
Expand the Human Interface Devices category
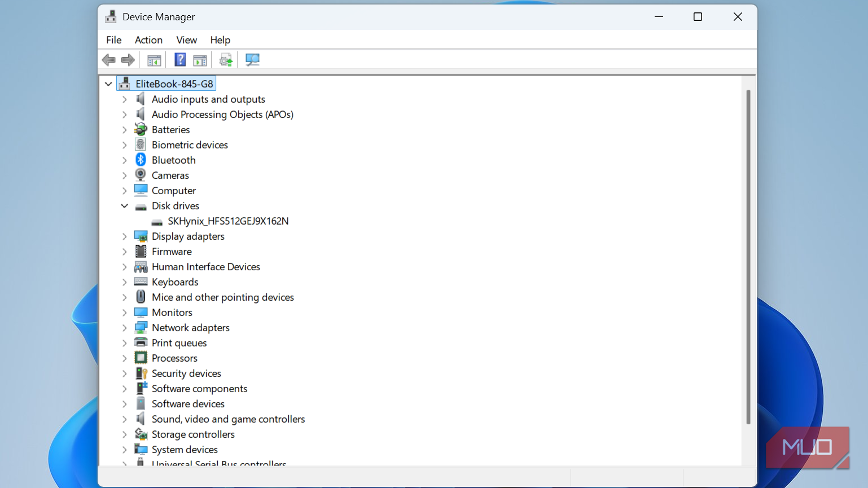tap(125, 267)
